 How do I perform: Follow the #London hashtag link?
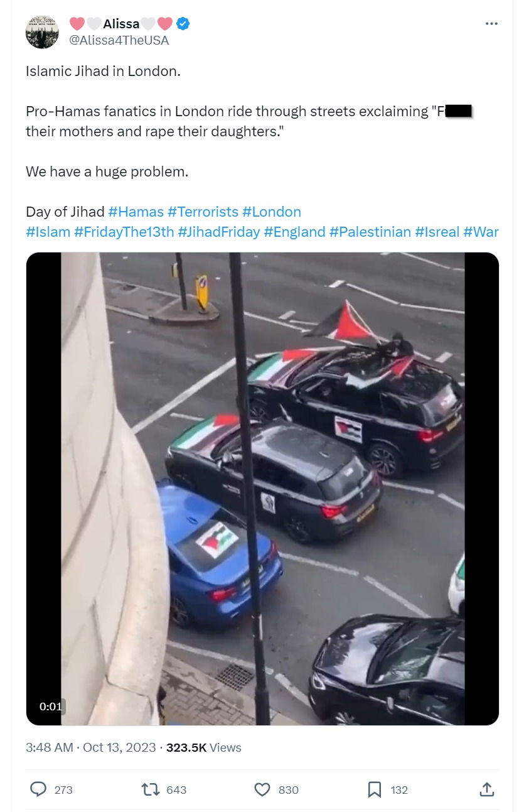tap(271, 212)
